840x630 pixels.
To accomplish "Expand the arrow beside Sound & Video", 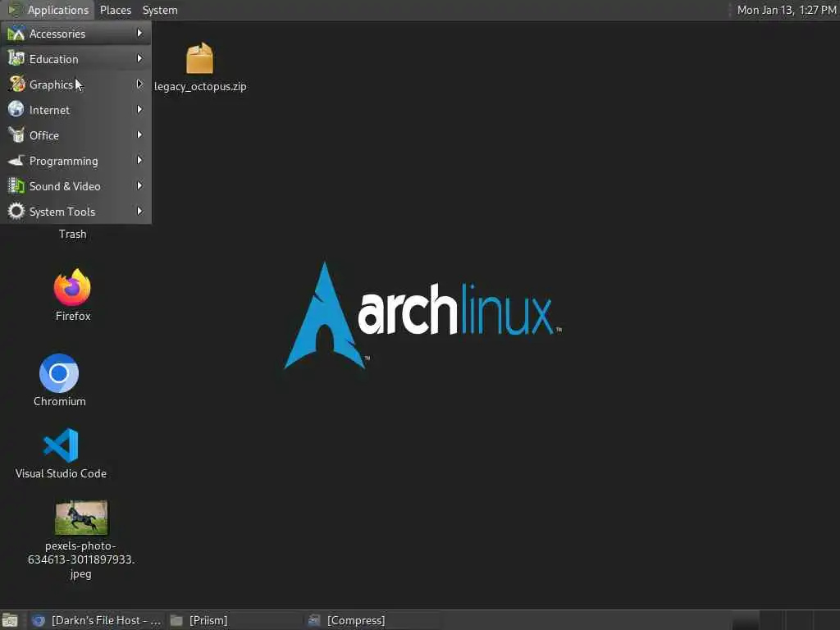I will tap(139, 186).
